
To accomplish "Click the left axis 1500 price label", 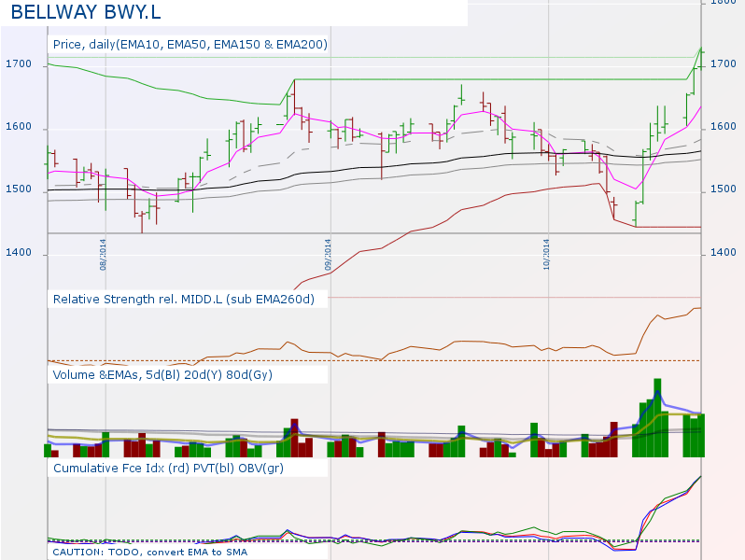I will tap(19, 189).
